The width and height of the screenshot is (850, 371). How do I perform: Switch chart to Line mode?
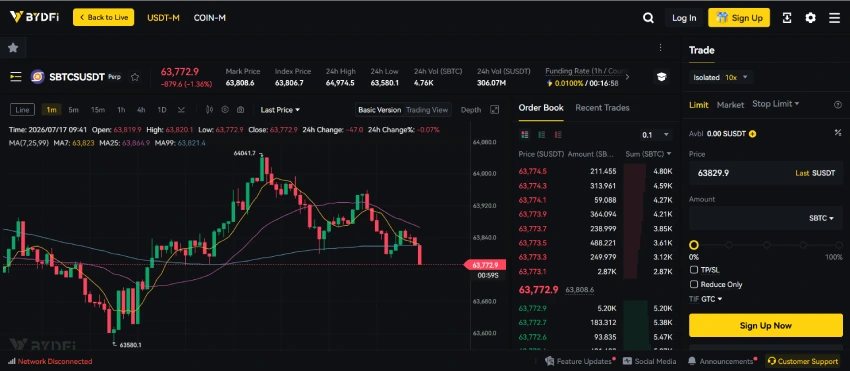point(22,110)
